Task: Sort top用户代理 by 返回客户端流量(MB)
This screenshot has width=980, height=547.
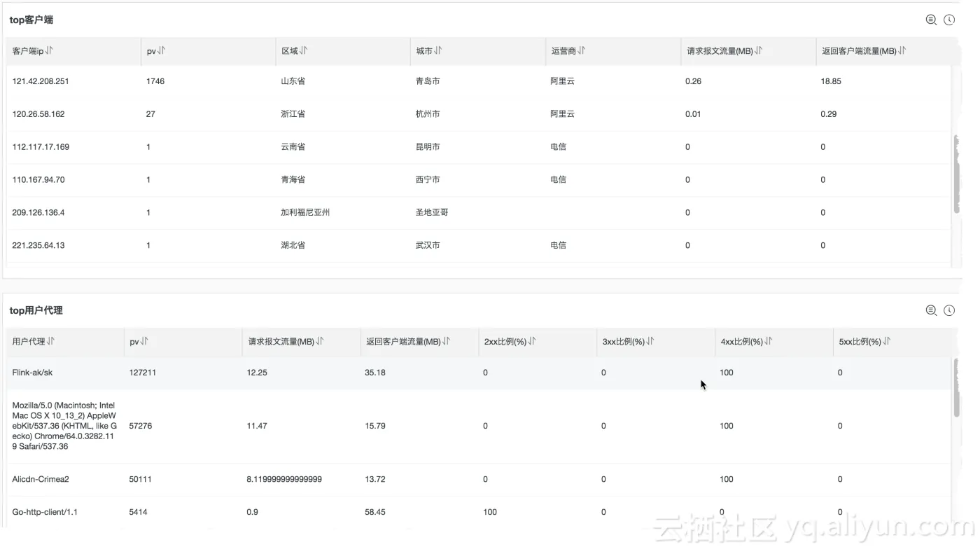Action: tap(447, 341)
